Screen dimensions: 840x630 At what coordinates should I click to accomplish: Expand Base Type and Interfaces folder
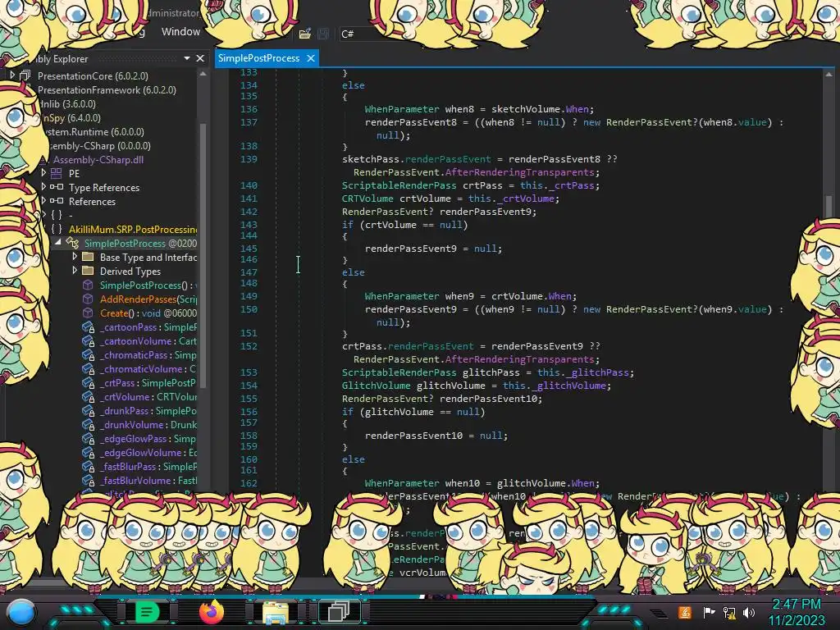pyautogui.click(x=75, y=257)
